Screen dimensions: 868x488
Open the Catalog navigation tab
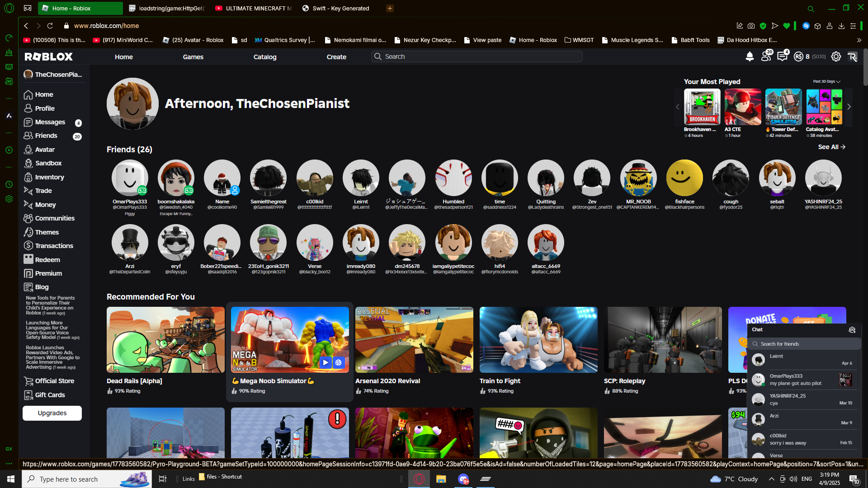265,57
